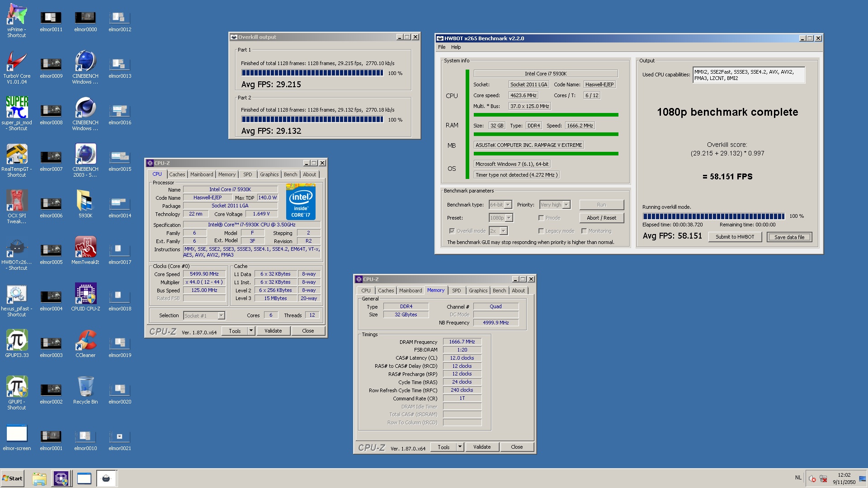Open Bench tab in CPU-Z CPU window
Viewport: 868px width, 488px height.
click(x=291, y=174)
